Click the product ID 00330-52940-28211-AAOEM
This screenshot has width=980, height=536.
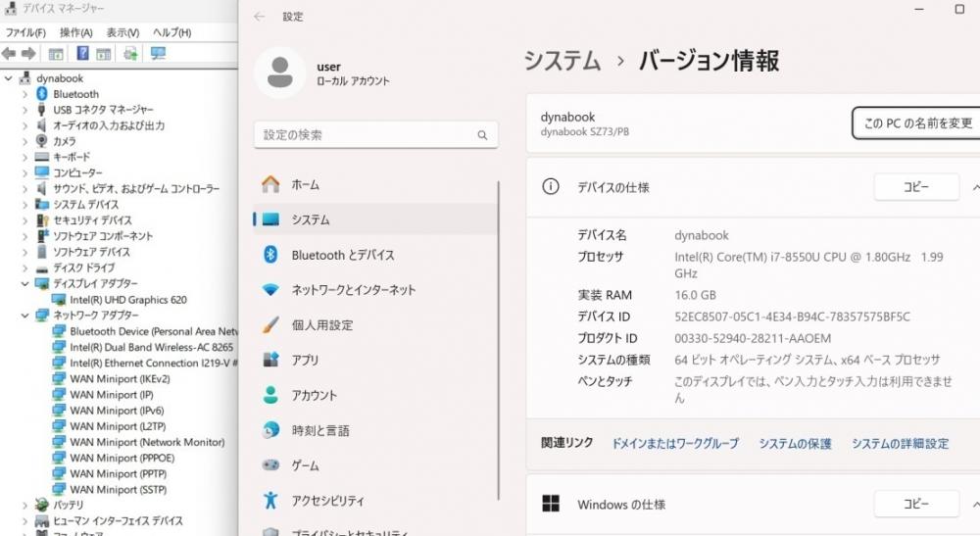pos(753,339)
